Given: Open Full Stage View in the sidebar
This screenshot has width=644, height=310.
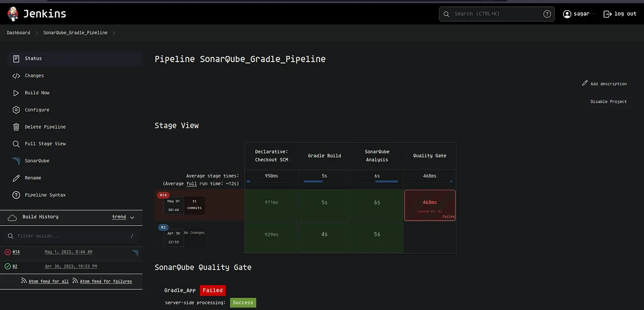Looking at the screenshot, I should click(x=75, y=144).
